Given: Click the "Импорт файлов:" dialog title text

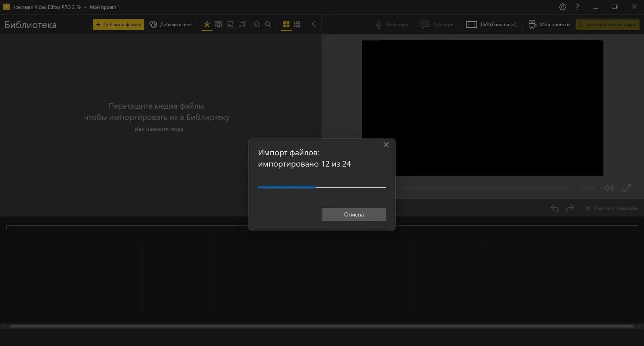Looking at the screenshot, I should pyautogui.click(x=289, y=152).
